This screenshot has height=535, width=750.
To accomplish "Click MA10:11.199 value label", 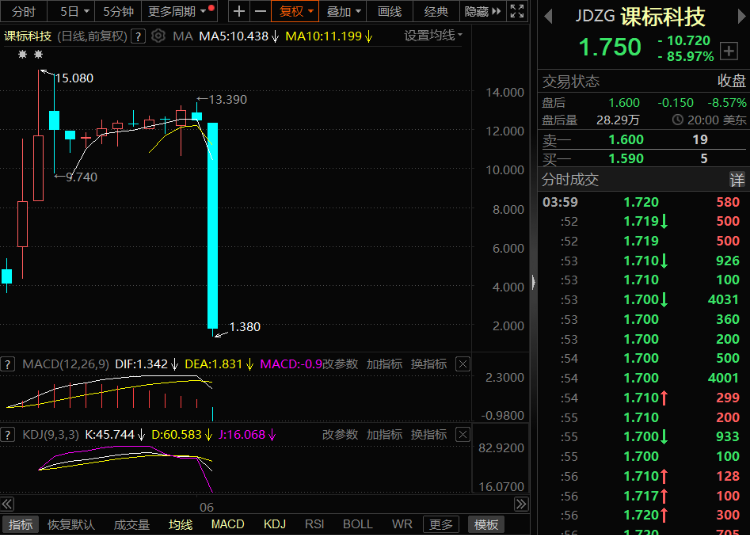I will [x=323, y=36].
